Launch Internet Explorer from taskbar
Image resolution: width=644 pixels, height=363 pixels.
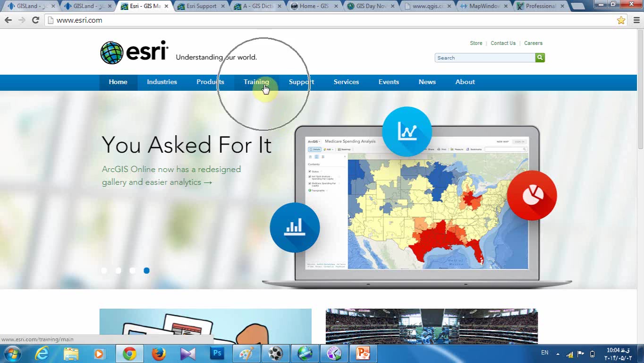(42, 354)
